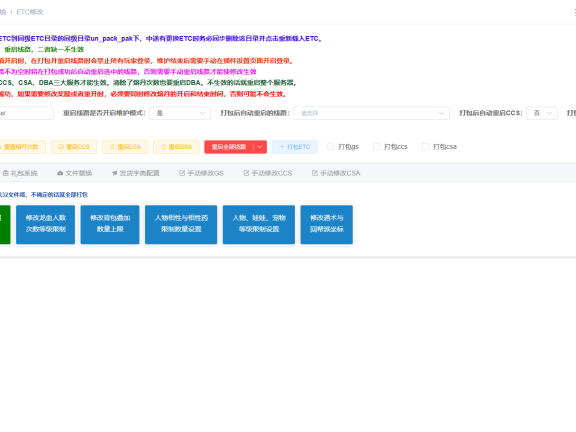Open the 手动修改GS edit tab
The height and width of the screenshot is (432, 576).
201,173
